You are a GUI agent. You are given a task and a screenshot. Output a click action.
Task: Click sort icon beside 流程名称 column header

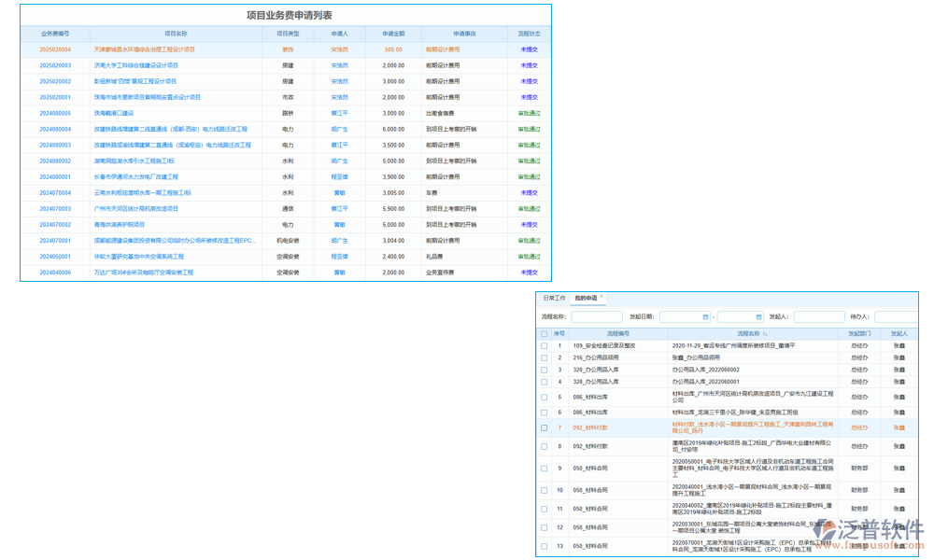(x=765, y=333)
